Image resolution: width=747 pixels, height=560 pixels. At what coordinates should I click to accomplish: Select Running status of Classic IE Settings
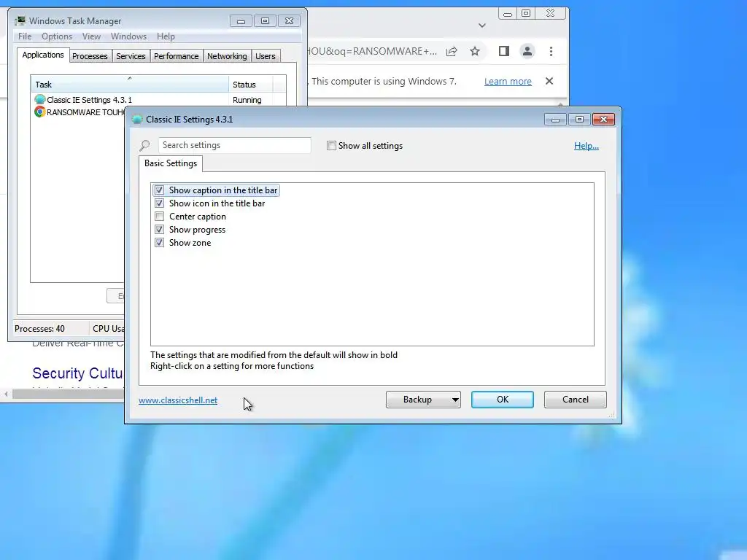point(247,100)
